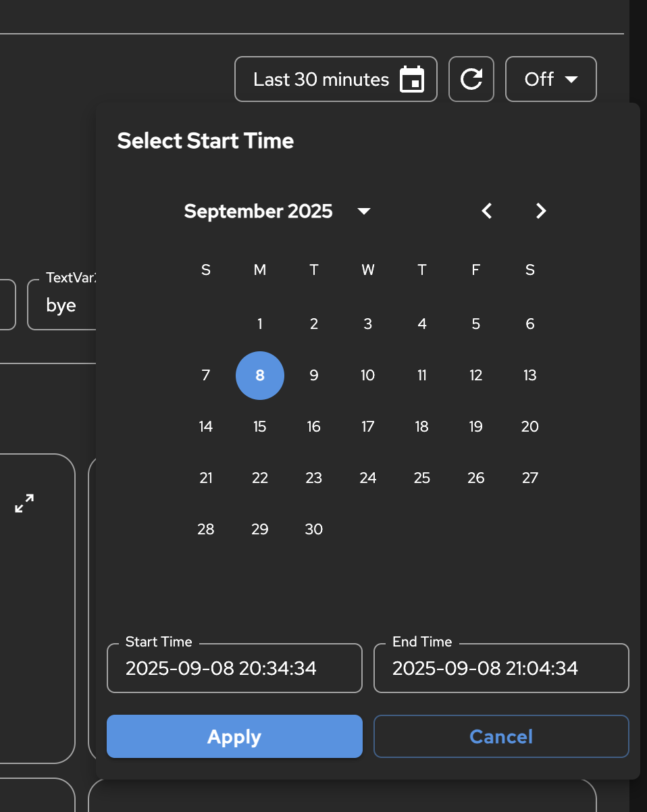Image resolution: width=647 pixels, height=812 pixels.
Task: Click the refresh icon button
Action: click(471, 79)
